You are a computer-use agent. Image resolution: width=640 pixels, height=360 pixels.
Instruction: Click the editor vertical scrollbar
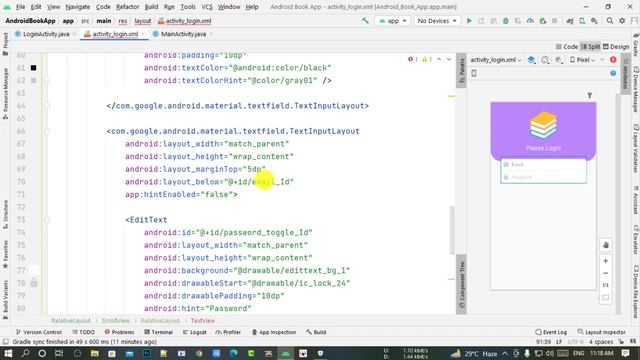[451, 230]
